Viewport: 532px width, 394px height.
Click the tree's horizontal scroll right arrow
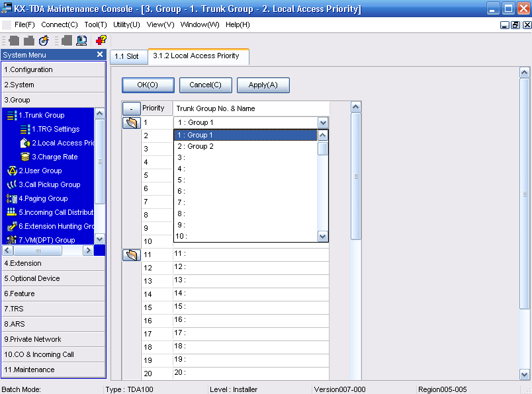88,251
